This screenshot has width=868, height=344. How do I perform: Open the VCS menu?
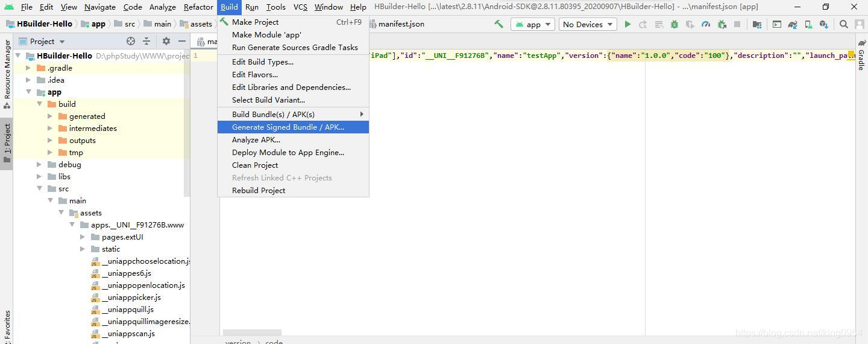pos(300,7)
